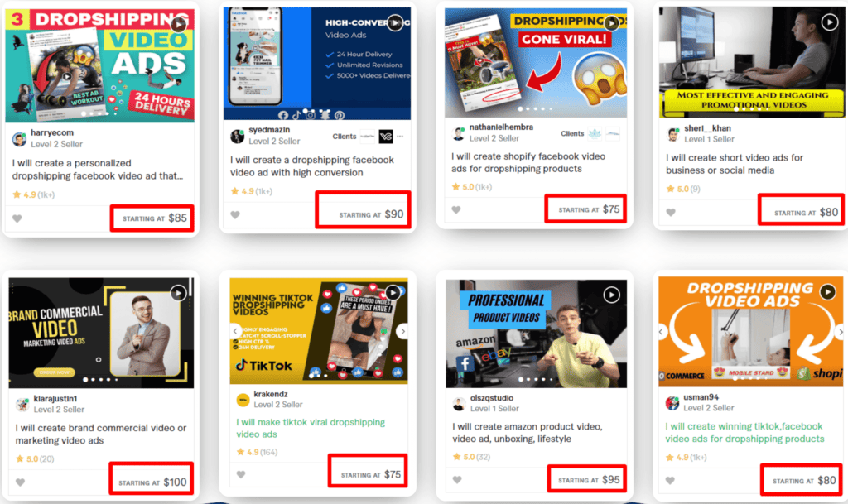Image resolution: width=848 pixels, height=504 pixels.
Task: Click krakendz's yellow avatar icon
Action: point(243,401)
